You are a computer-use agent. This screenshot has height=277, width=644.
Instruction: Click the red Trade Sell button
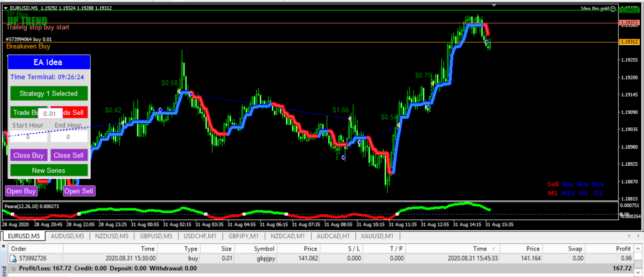point(75,113)
